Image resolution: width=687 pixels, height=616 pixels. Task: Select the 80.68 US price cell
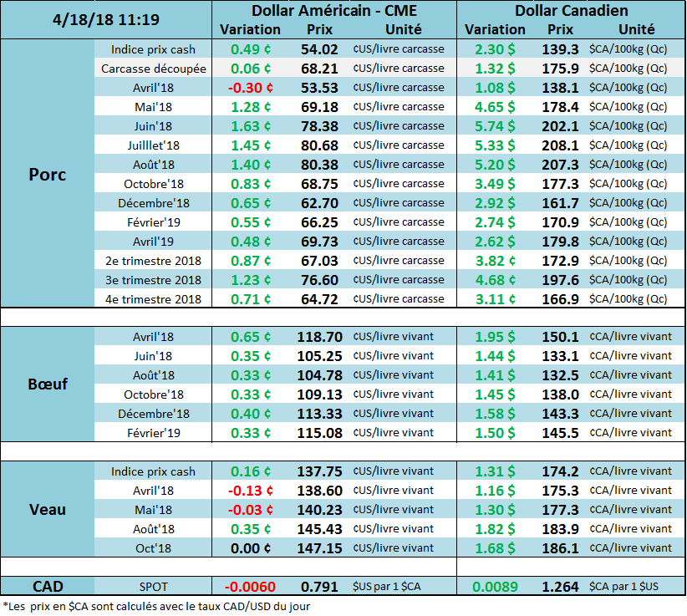(318, 145)
